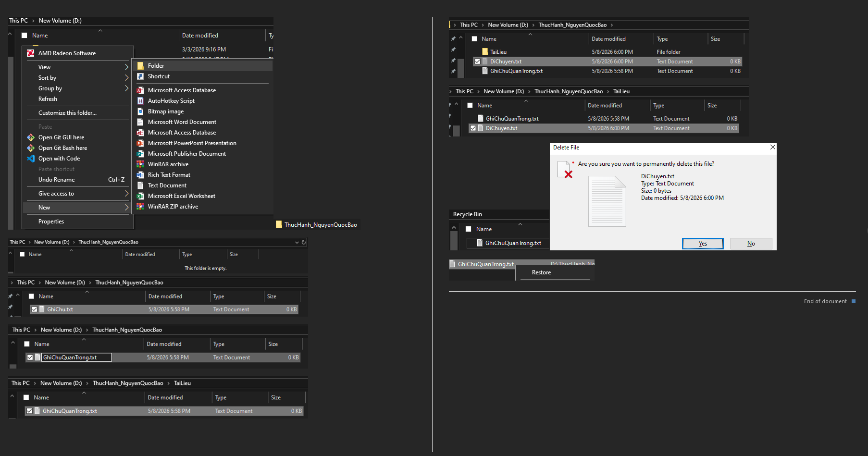Image resolution: width=868 pixels, height=456 pixels.
Task: Click the VS Code icon beside Open with Code
Action: point(31,159)
